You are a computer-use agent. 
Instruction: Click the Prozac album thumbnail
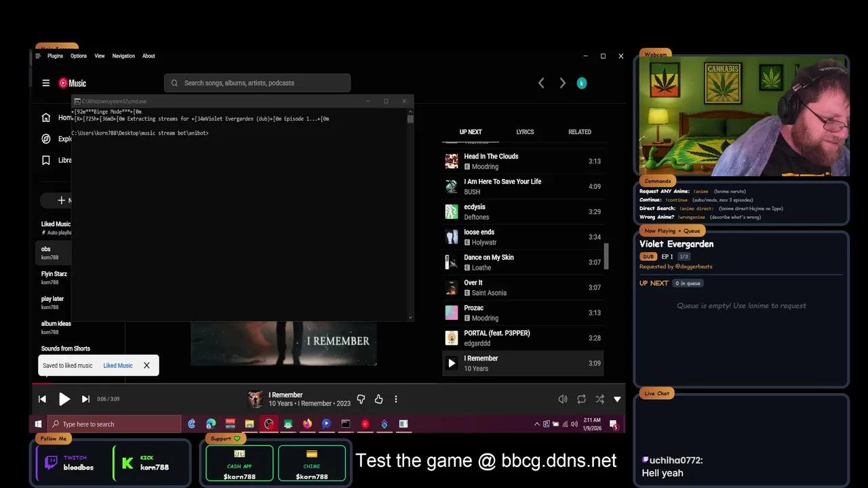point(452,312)
